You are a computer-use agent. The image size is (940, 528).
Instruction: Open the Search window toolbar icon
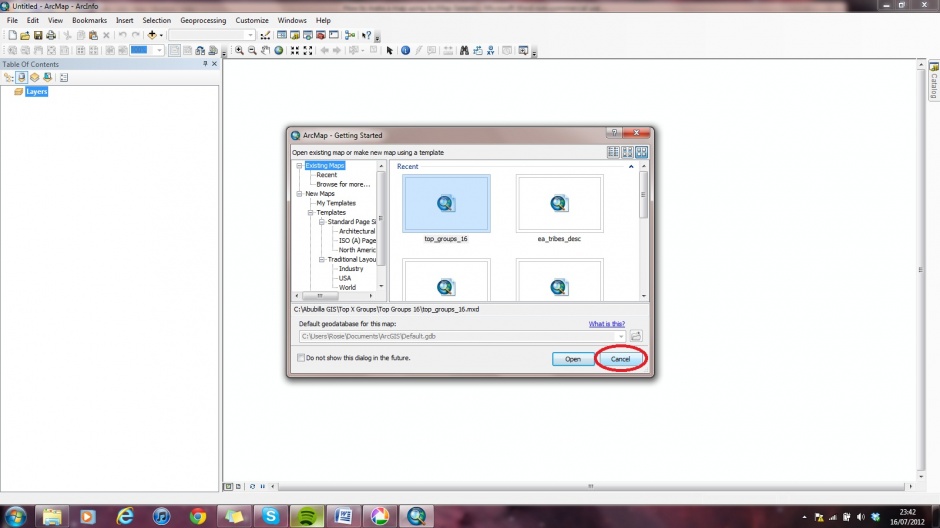coord(308,35)
